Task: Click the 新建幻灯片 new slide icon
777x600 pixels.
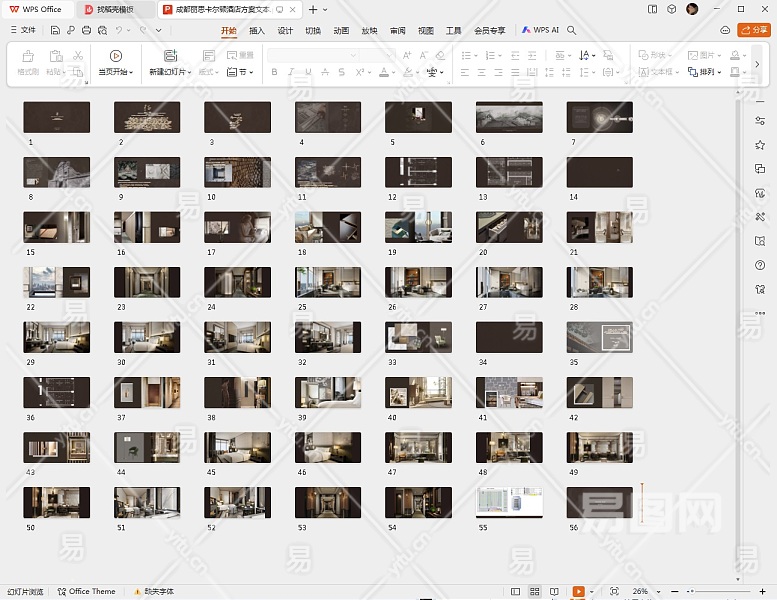Action: tap(169, 56)
